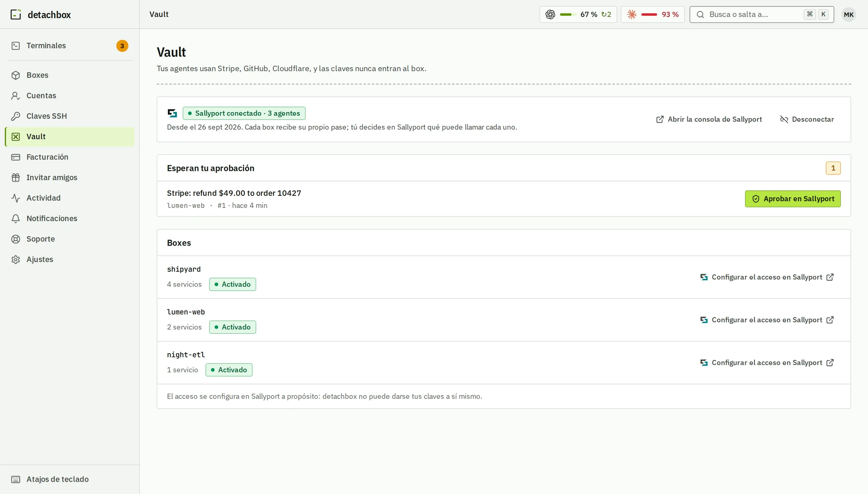Focus the 'Busca o salta a...' search field
Image resolution: width=868 pixels, height=494 pixels.
[x=762, y=14]
